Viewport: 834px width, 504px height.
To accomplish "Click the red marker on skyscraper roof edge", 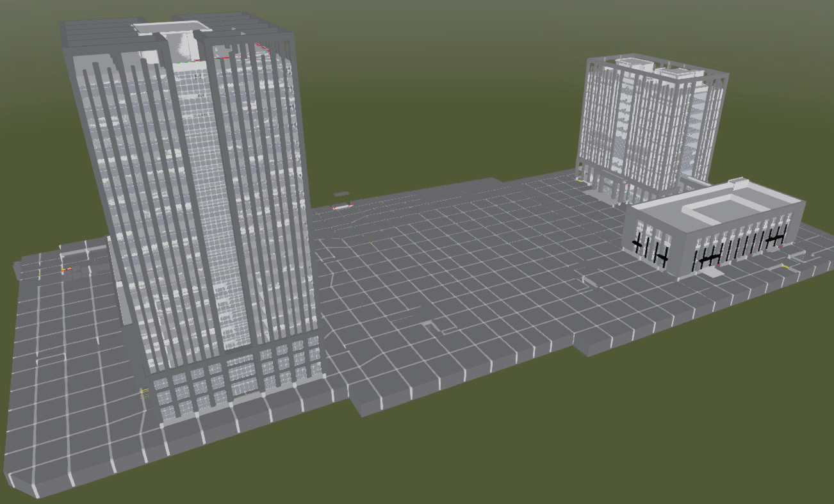I will pos(263,47).
